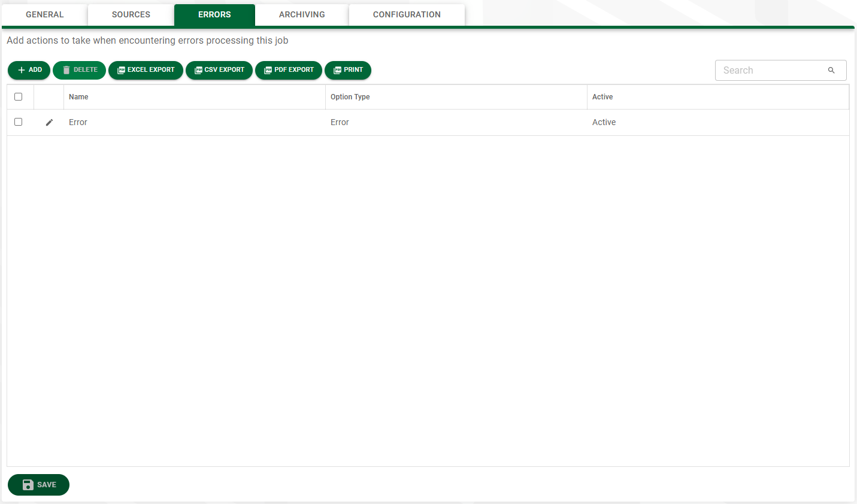Sort by the Option Type column header
Screen dimensions: 857x504
pyautogui.click(x=350, y=97)
